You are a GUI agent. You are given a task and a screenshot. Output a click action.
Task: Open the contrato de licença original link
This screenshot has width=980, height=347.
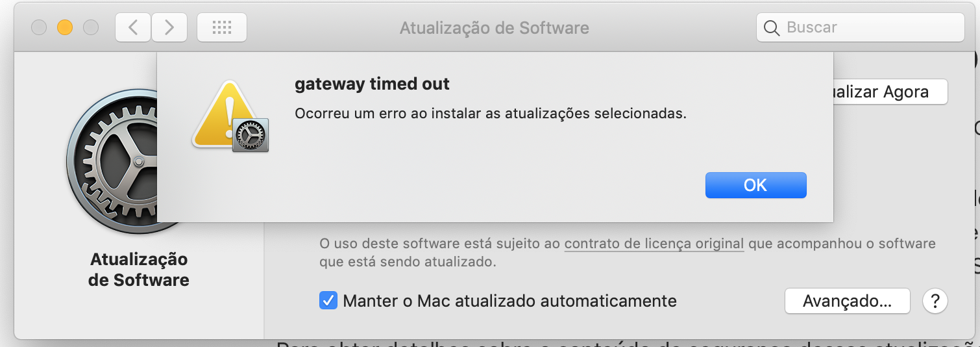click(x=654, y=244)
